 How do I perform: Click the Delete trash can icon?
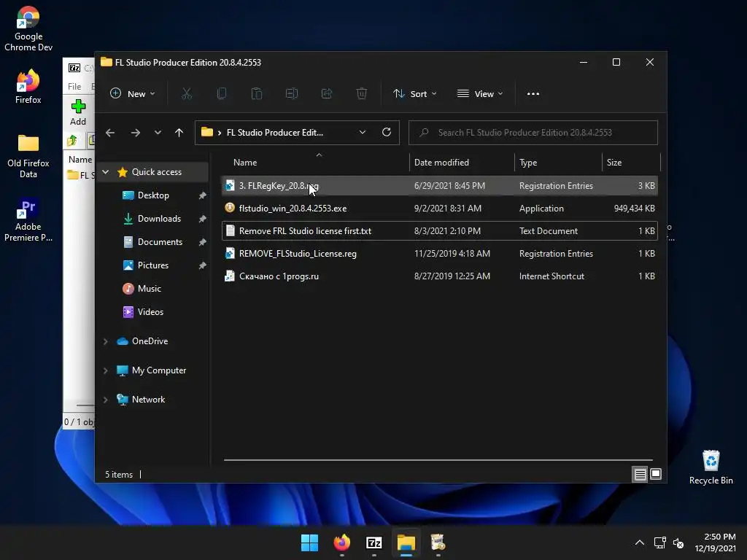362,94
